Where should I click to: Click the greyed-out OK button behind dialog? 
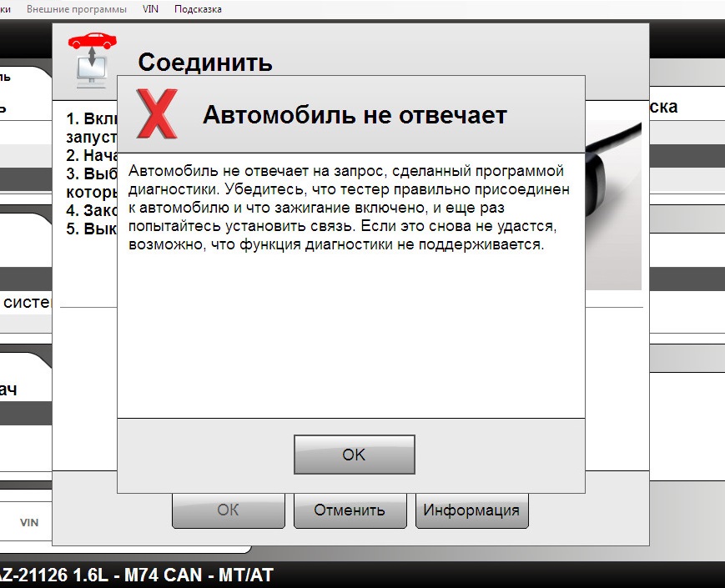[x=229, y=510]
